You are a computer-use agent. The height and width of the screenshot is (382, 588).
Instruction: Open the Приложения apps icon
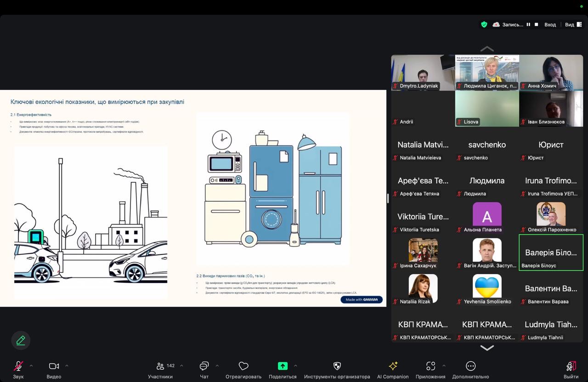click(x=430, y=366)
